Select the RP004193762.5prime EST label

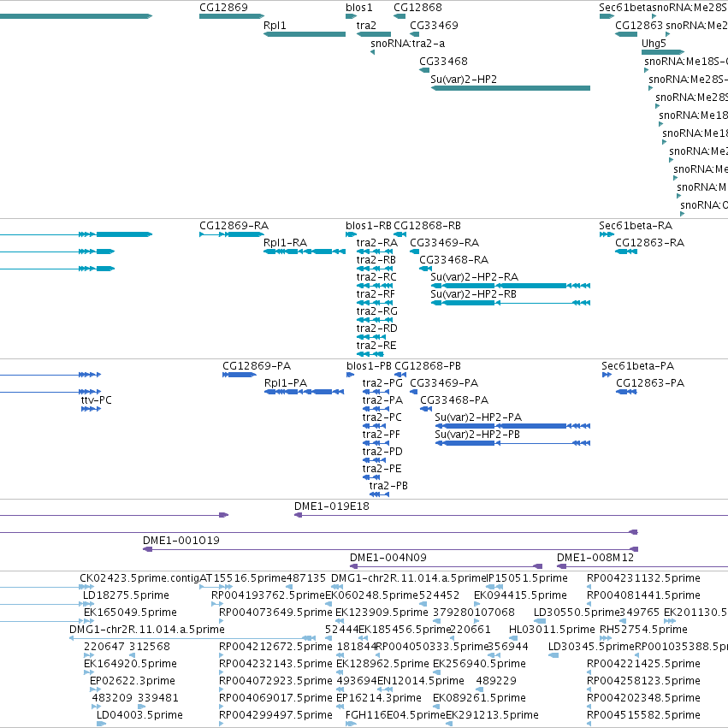click(268, 595)
